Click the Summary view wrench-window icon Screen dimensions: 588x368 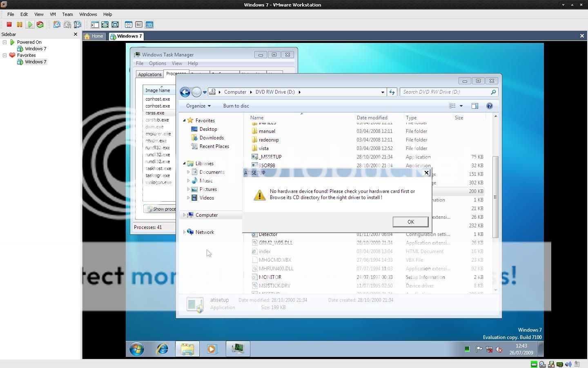[x=129, y=25]
